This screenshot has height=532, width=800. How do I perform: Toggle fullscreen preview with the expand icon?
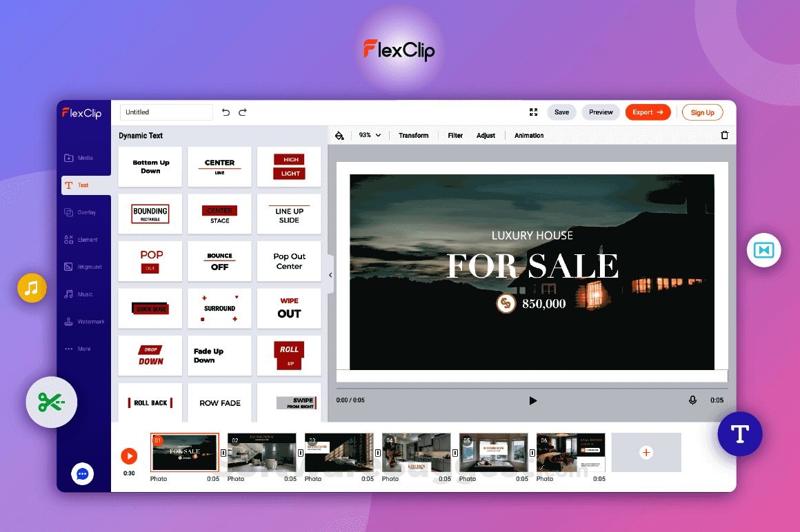coord(533,112)
